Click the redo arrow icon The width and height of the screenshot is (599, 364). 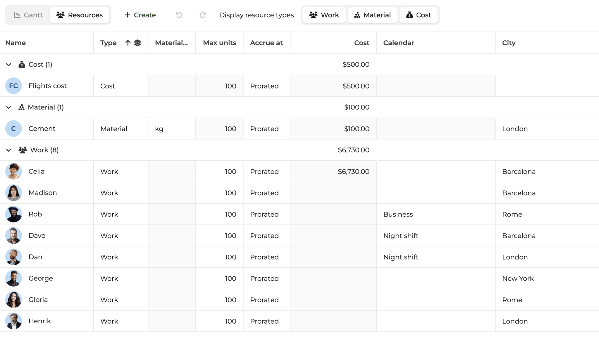tap(202, 15)
